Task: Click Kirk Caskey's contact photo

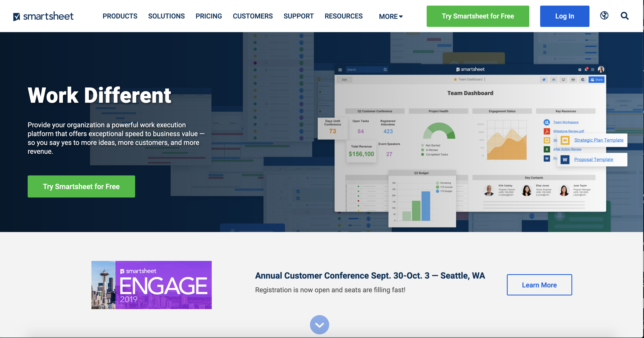Action: (x=489, y=191)
